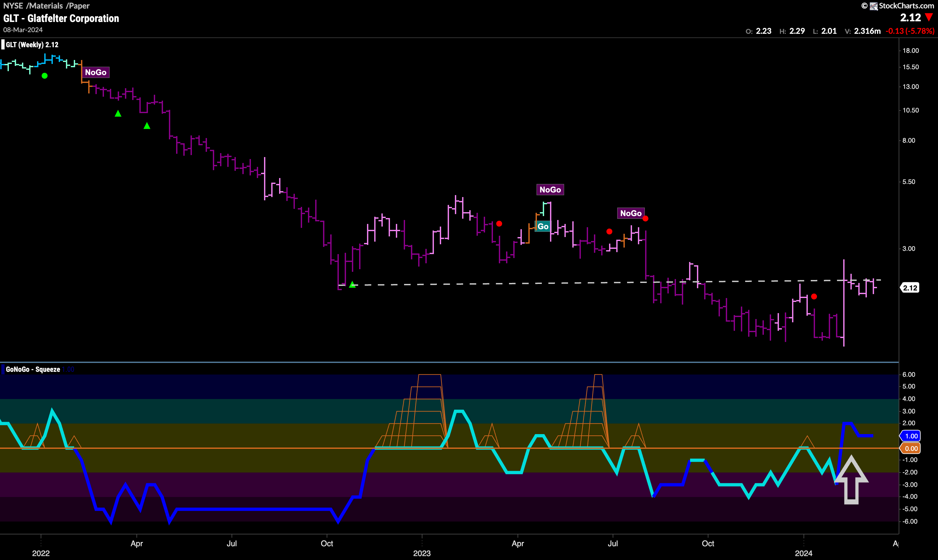
Task: Click the green circle marker in early 2022
Action: tap(45, 76)
